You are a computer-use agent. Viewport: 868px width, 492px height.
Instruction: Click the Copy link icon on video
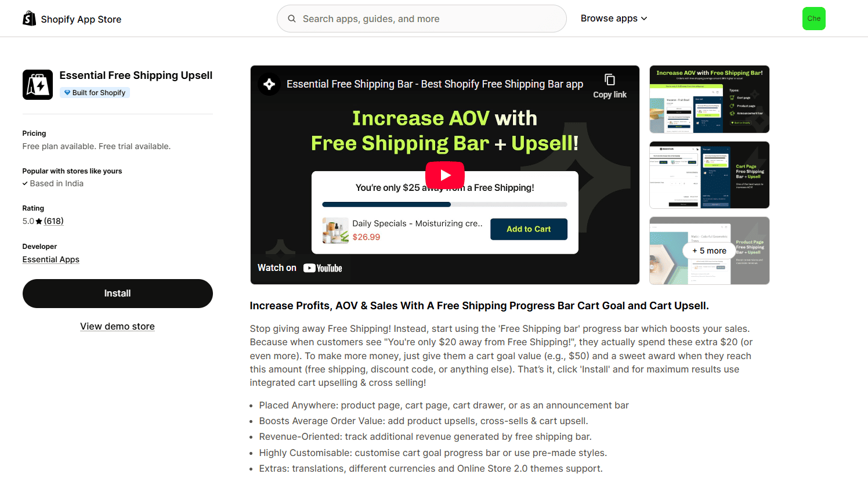[x=610, y=79]
